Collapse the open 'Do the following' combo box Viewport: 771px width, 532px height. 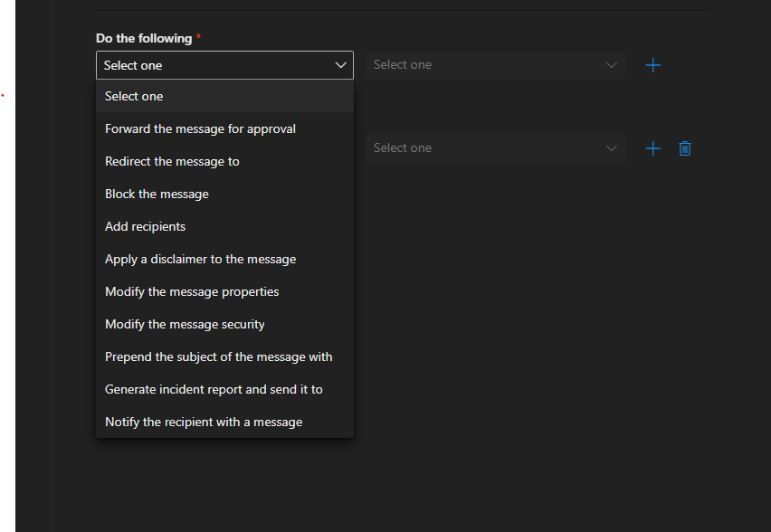(224, 65)
